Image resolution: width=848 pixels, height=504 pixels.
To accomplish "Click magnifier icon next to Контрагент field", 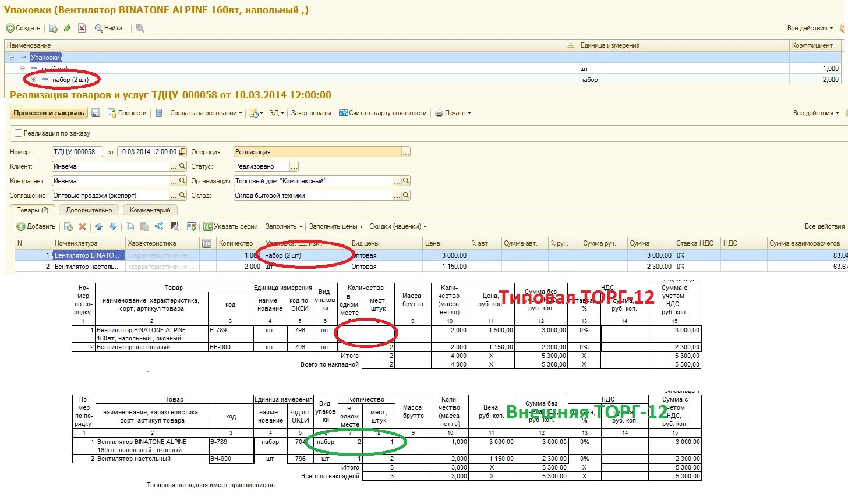I will tap(182, 181).
